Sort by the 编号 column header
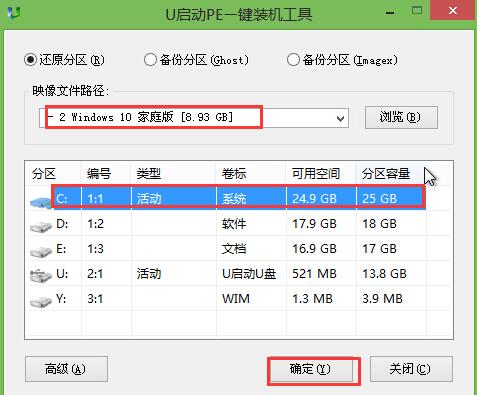 [x=99, y=174]
